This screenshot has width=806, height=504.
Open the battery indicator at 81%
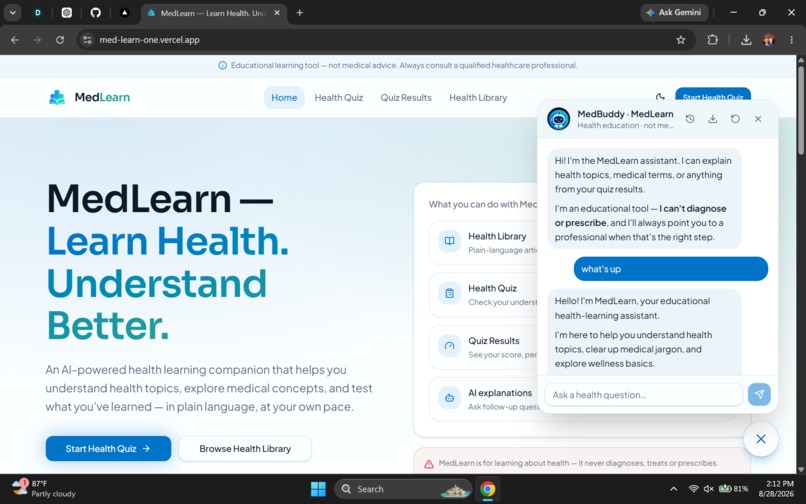pos(733,489)
